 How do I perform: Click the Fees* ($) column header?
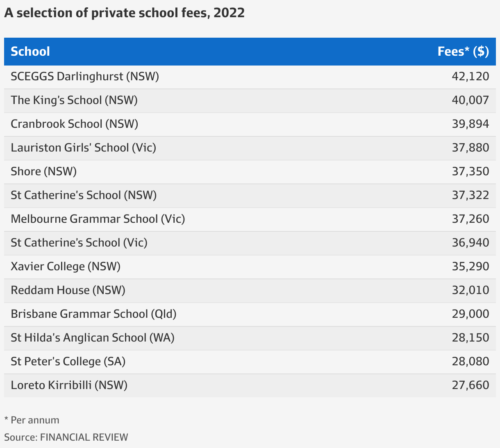tap(463, 52)
